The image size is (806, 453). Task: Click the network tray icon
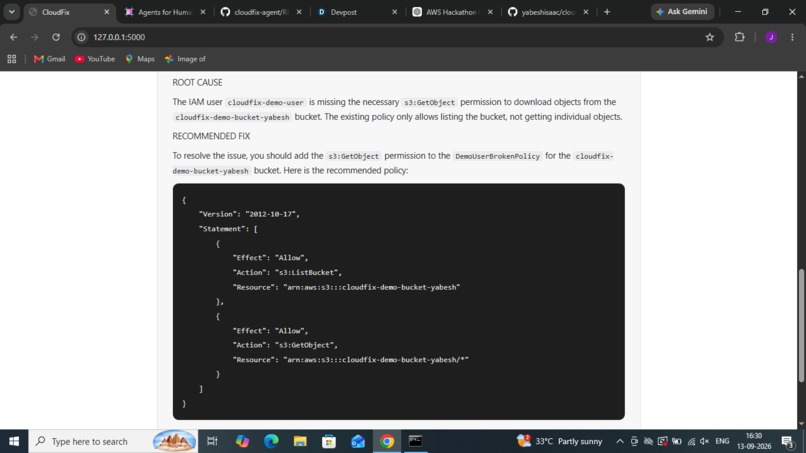pos(691,441)
